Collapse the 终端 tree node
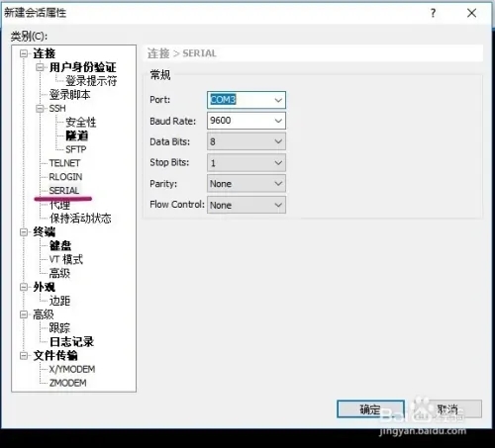This screenshot has width=495, height=448. click(24, 232)
